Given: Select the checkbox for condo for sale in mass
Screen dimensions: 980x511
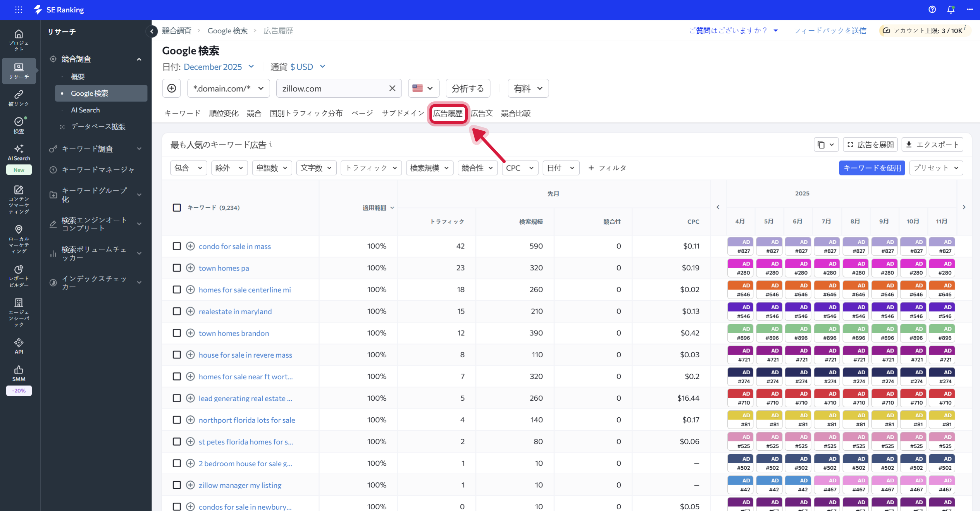Looking at the screenshot, I should 177,246.
